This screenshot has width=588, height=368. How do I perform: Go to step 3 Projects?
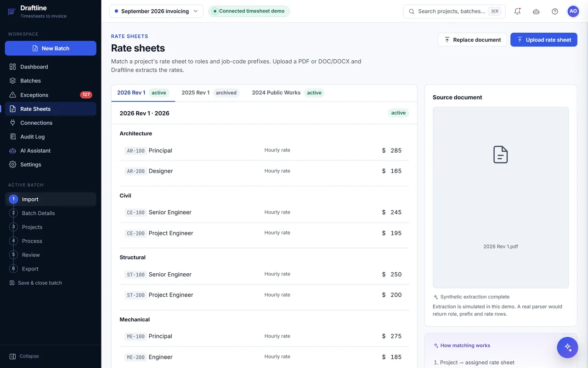click(51, 227)
